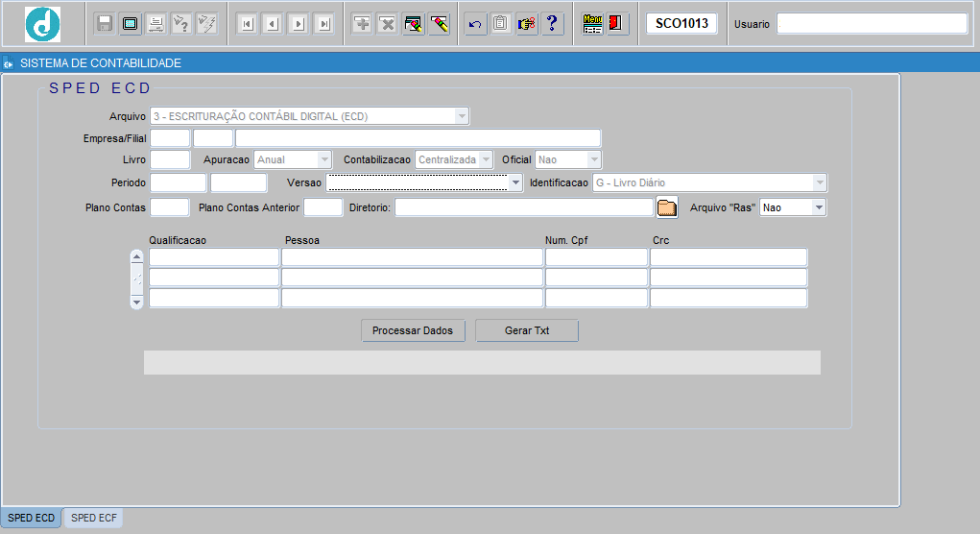Click the undo arrow toolbar icon
The height and width of the screenshot is (534, 980).
pyautogui.click(x=475, y=24)
